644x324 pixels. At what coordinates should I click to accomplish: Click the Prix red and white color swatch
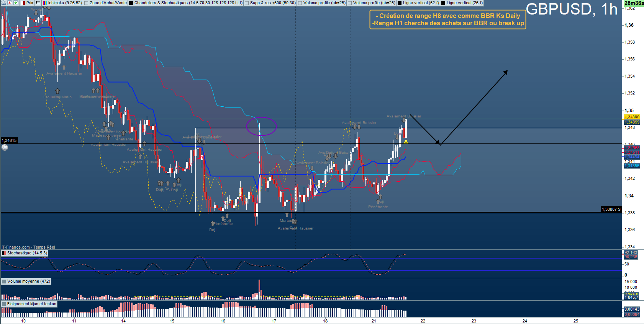click(x=23, y=3)
